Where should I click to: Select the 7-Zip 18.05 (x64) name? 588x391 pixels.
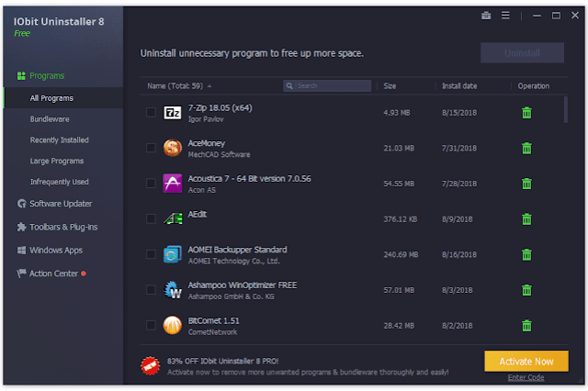tap(220, 108)
